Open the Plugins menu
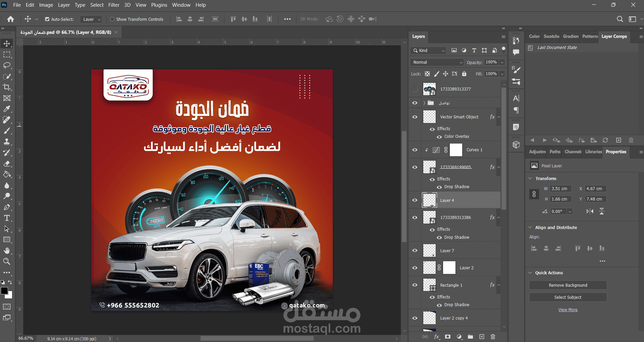Viewport: 644px width, 342px height. click(x=159, y=5)
